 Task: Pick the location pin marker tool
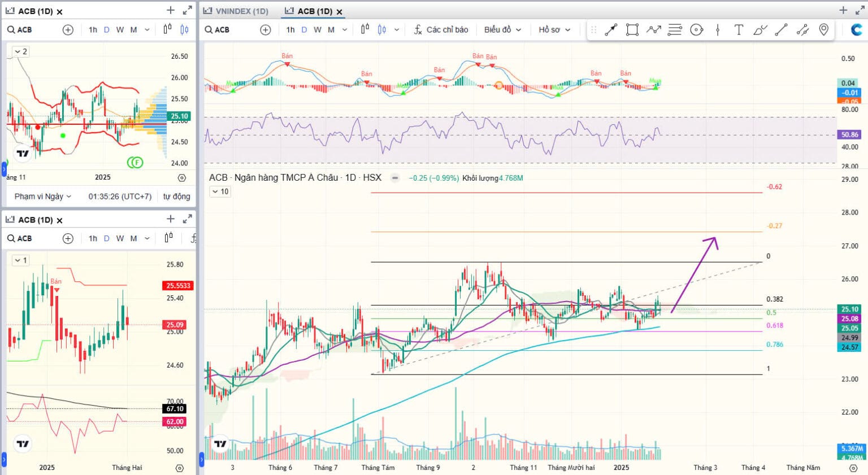point(824,30)
